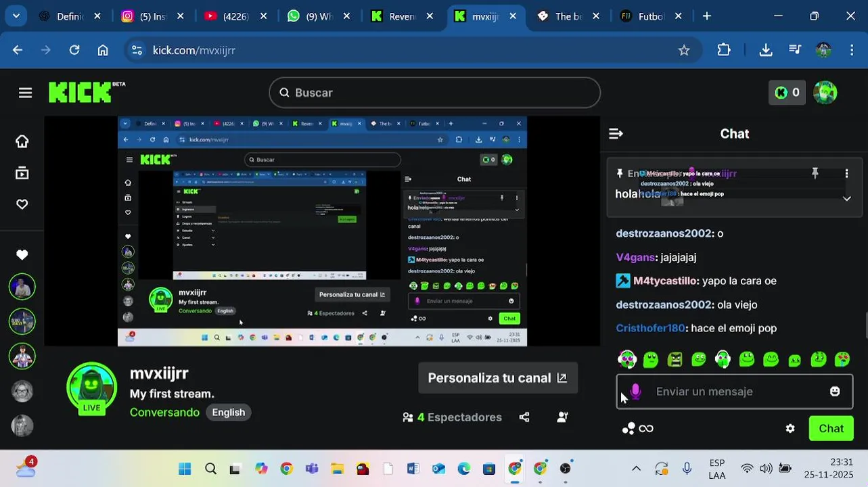Click the Buscar search field
This screenshot has width=868, height=487.
coord(434,93)
